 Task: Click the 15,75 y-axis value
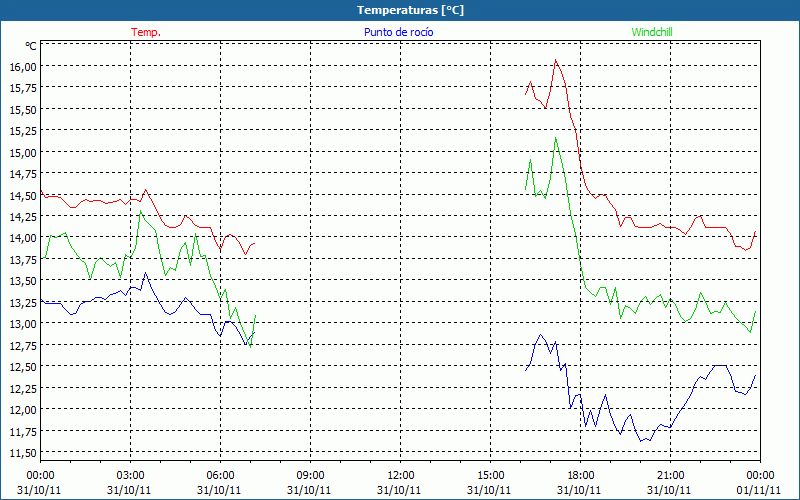23,88
